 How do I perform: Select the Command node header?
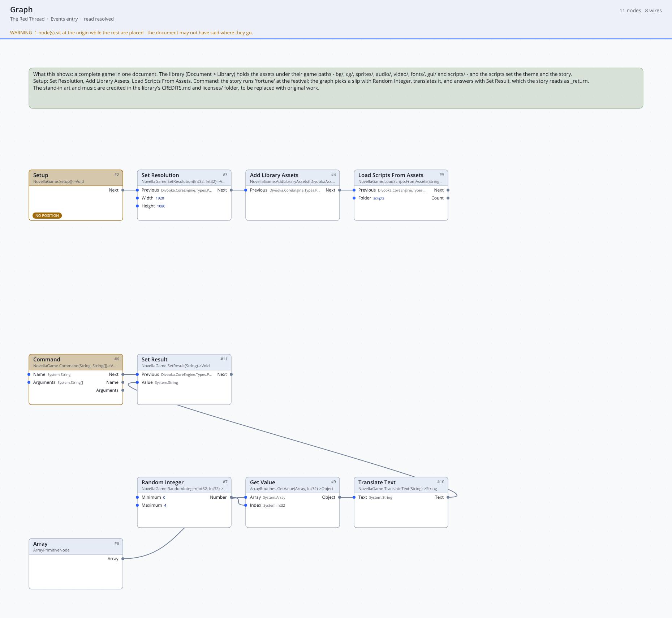coord(76,362)
